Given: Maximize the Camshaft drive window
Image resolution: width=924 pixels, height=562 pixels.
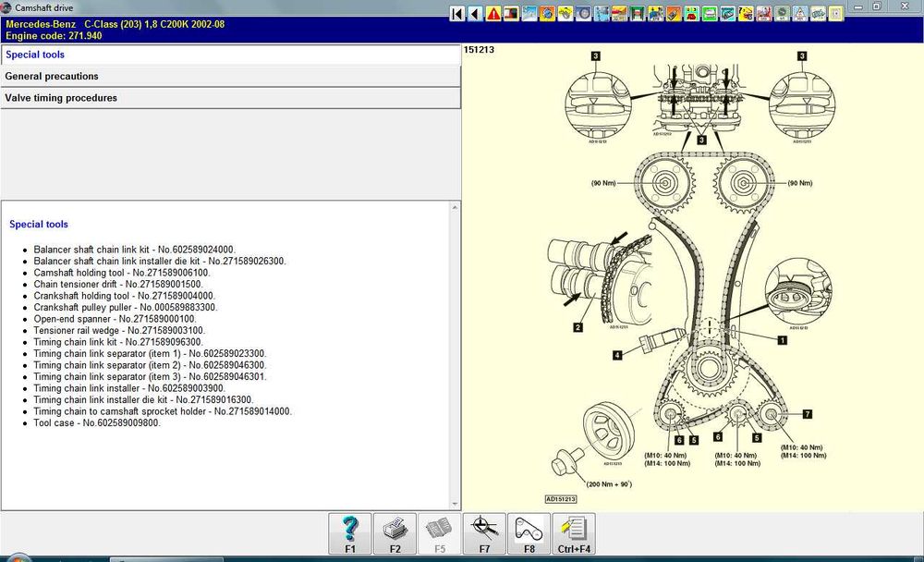Looking at the screenshot, I should point(877,6).
